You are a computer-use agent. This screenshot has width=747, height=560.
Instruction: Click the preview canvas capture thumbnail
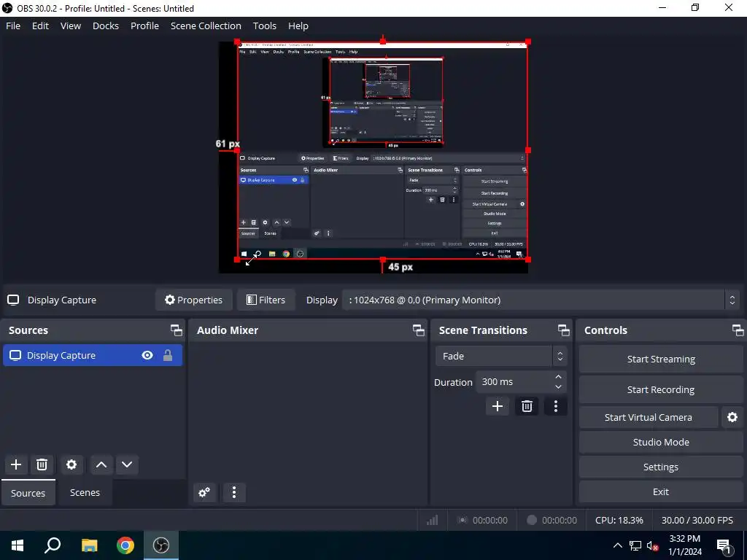click(x=382, y=150)
